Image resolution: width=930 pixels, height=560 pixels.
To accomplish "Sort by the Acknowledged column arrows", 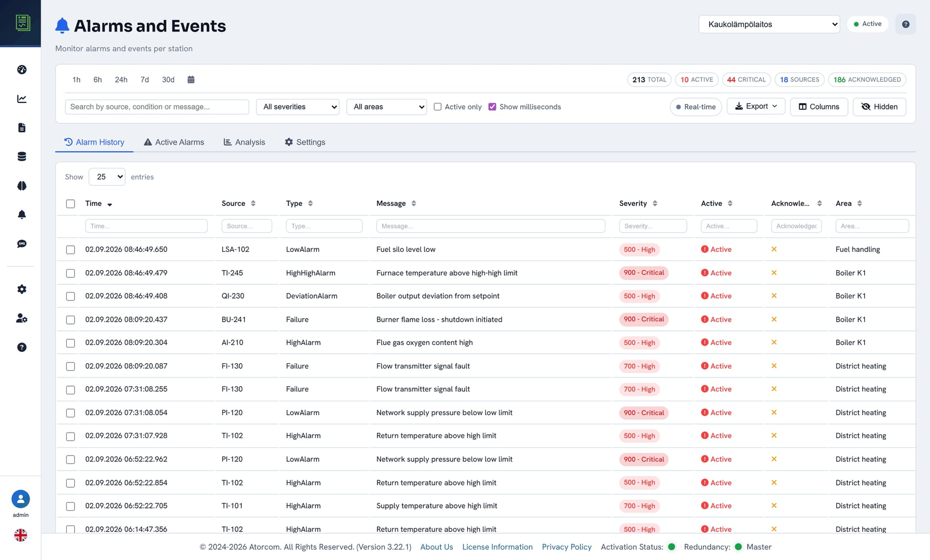I will (x=820, y=203).
